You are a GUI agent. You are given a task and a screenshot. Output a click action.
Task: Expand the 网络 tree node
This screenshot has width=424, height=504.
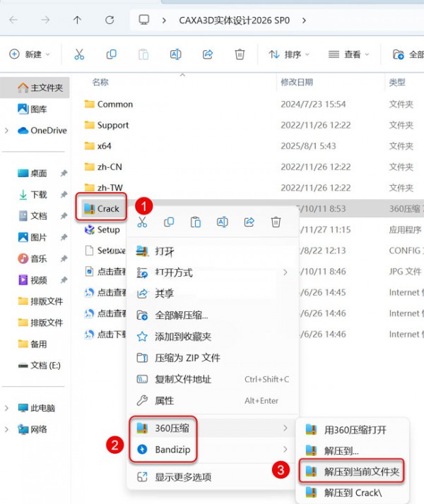(6, 429)
